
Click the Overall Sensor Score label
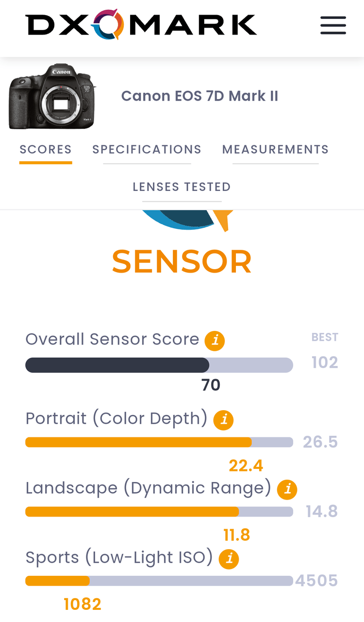point(112,339)
